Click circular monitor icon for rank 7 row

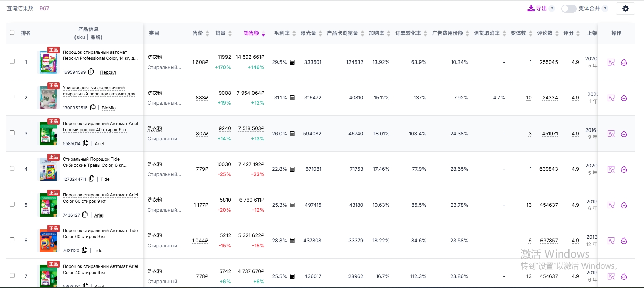pos(624,276)
